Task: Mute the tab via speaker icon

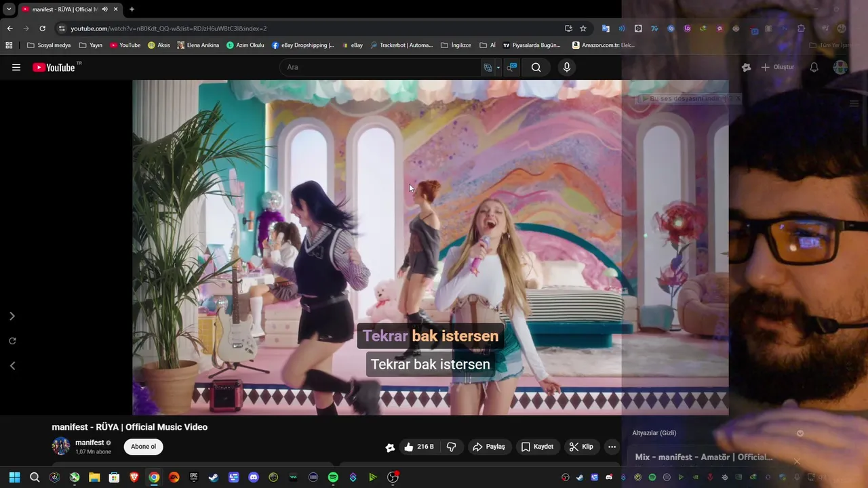Action: pyautogui.click(x=105, y=9)
